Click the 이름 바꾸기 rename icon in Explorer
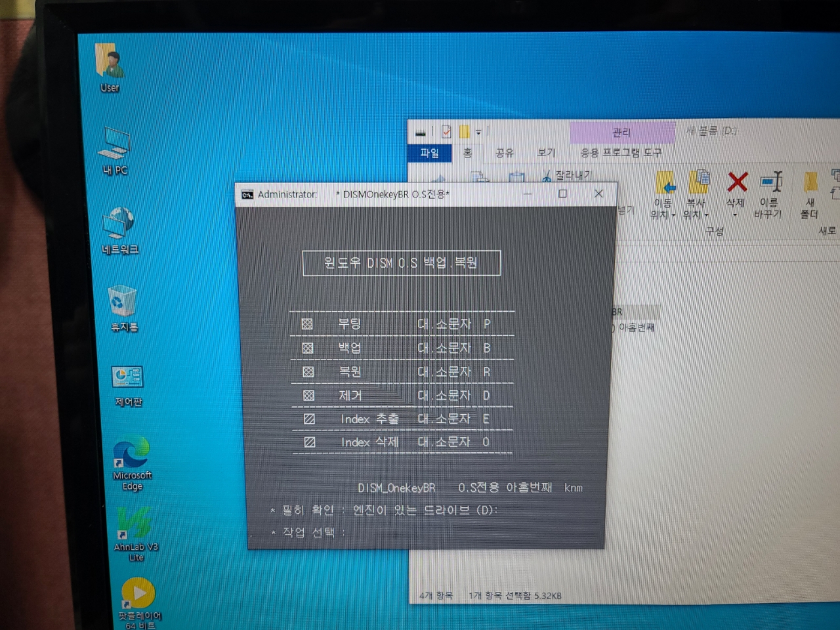840x630 pixels. [x=771, y=182]
